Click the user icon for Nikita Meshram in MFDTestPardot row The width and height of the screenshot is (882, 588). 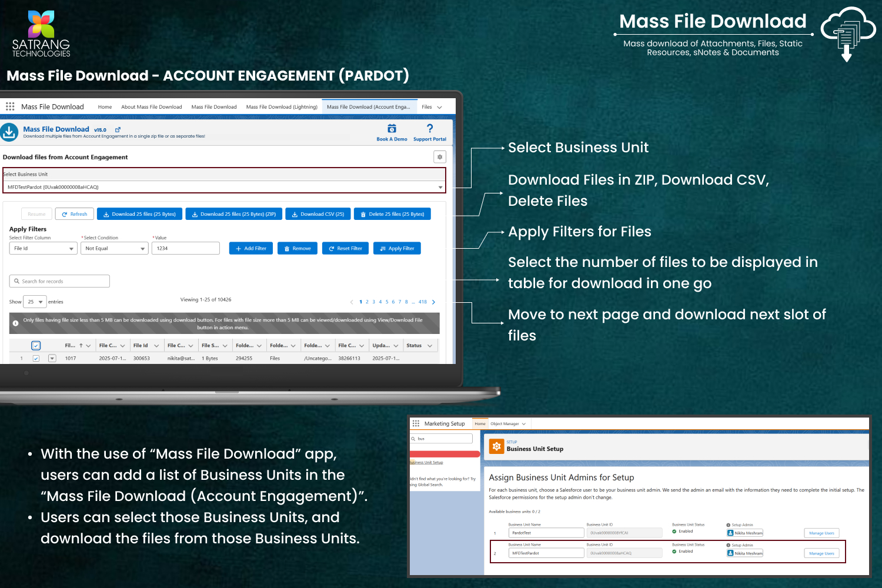click(731, 553)
